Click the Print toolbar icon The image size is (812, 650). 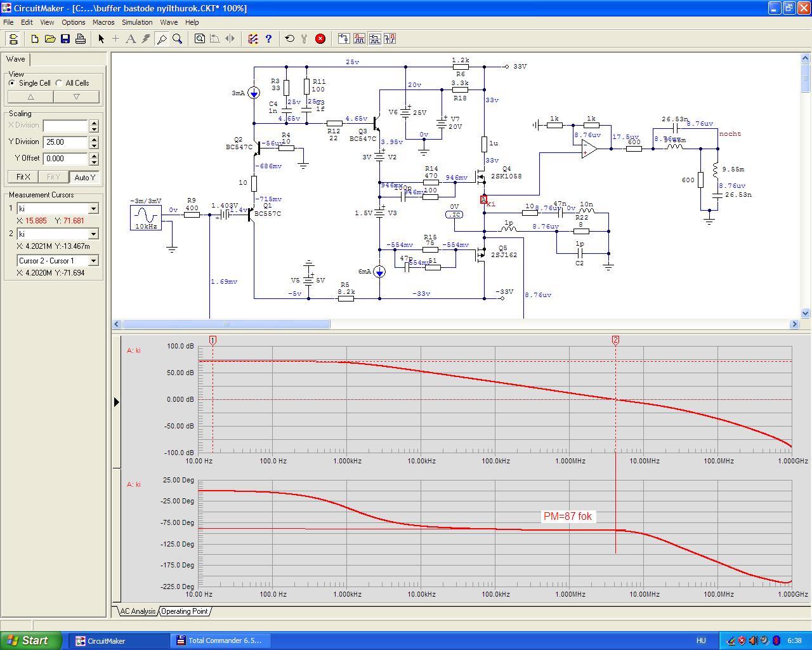(x=81, y=39)
